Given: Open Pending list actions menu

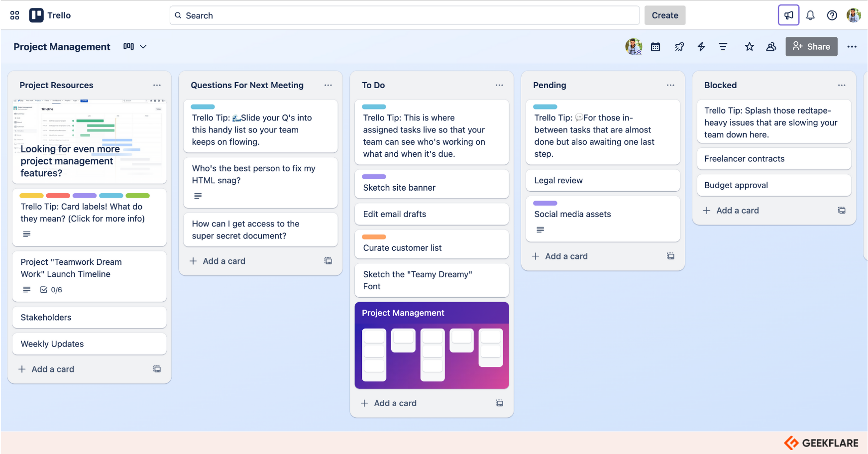Looking at the screenshot, I should (x=670, y=85).
